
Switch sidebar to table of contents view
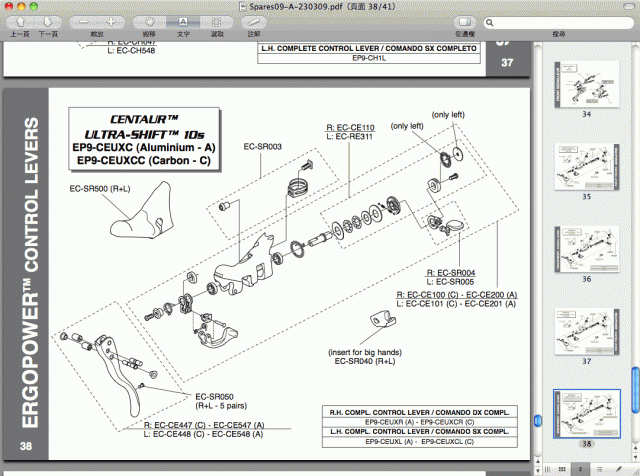pyautogui.click(x=600, y=469)
